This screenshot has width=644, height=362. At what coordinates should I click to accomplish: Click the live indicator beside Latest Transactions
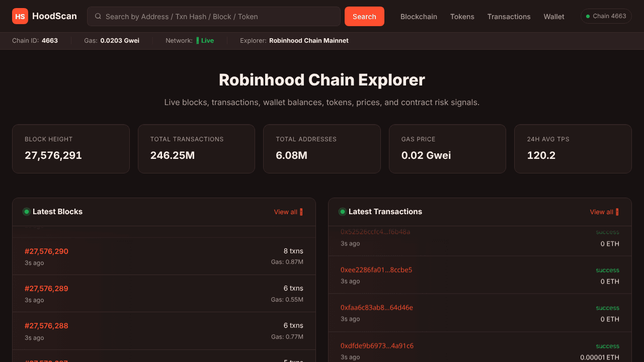pyautogui.click(x=342, y=212)
